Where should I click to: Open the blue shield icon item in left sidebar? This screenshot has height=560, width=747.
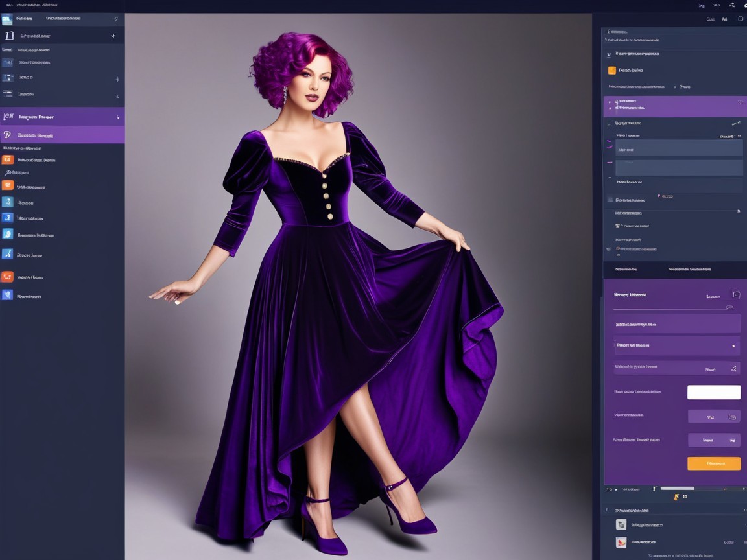[7, 295]
